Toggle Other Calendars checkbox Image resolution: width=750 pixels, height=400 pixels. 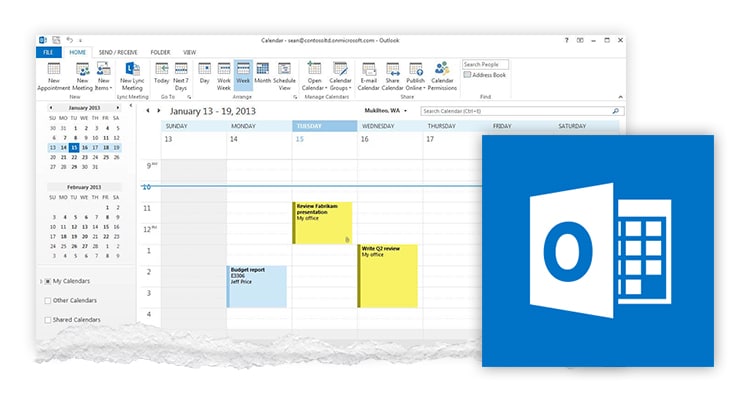[x=47, y=300]
